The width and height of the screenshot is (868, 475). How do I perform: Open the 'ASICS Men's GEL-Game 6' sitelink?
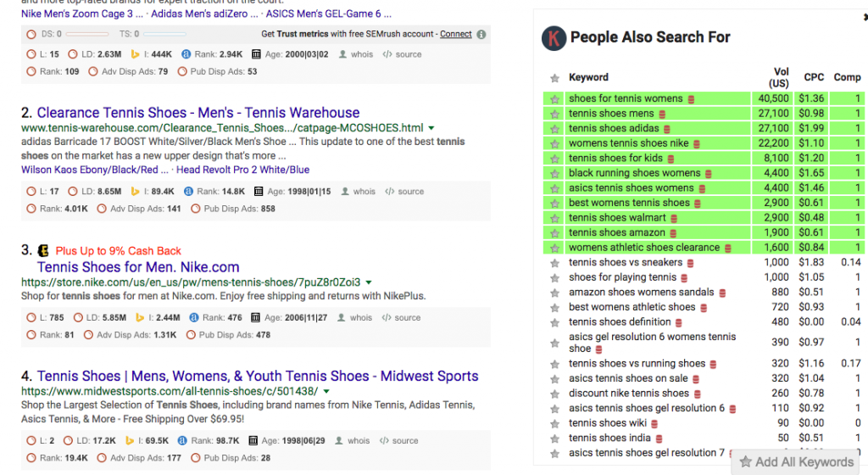coord(328,14)
